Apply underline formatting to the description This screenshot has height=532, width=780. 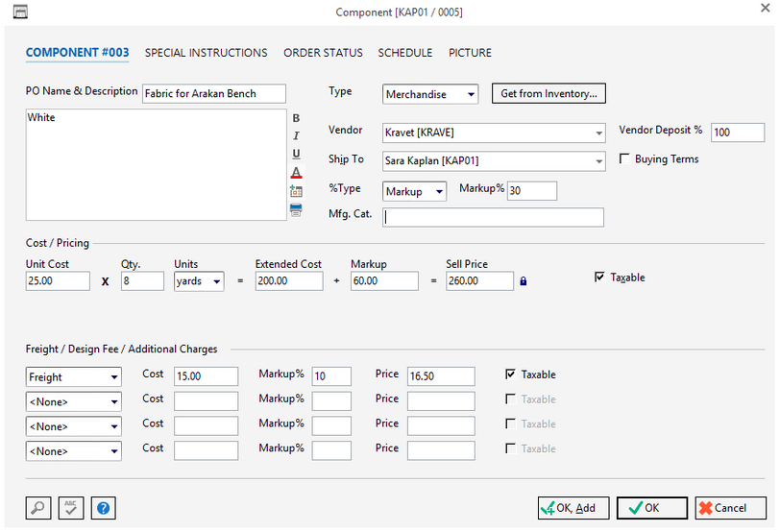pyautogui.click(x=296, y=154)
